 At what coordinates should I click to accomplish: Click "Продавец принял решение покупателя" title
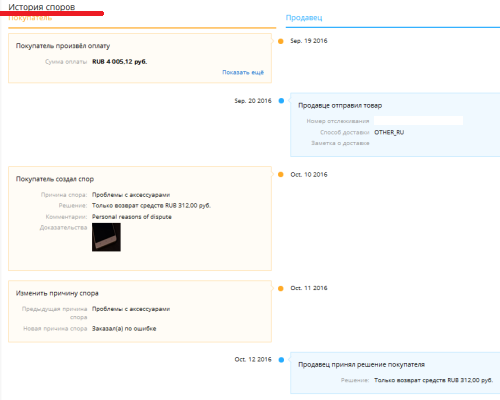[361, 365]
